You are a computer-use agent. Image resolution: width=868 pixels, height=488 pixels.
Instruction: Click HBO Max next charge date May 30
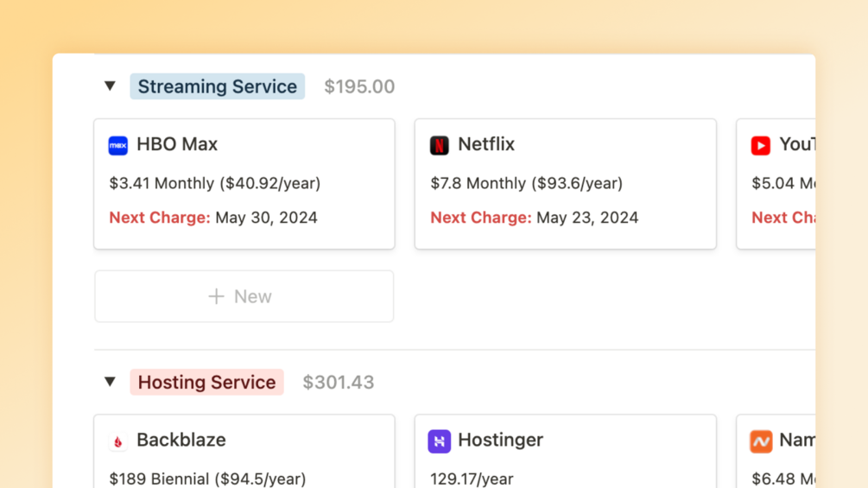(266, 218)
